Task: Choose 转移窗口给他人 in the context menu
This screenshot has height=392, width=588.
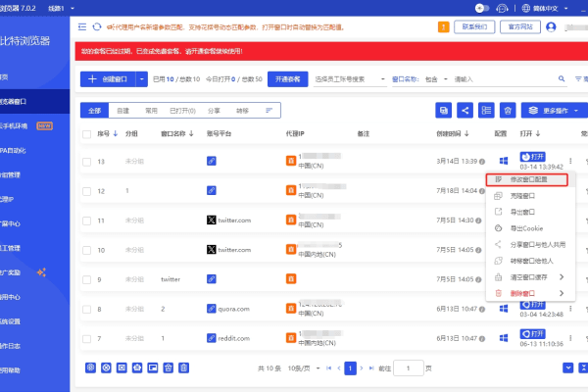Action: pyautogui.click(x=530, y=261)
